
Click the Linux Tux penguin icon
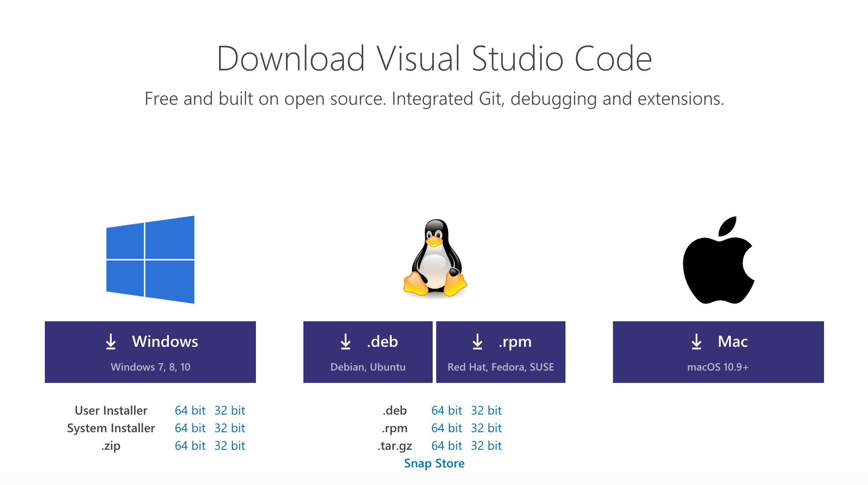[435, 259]
